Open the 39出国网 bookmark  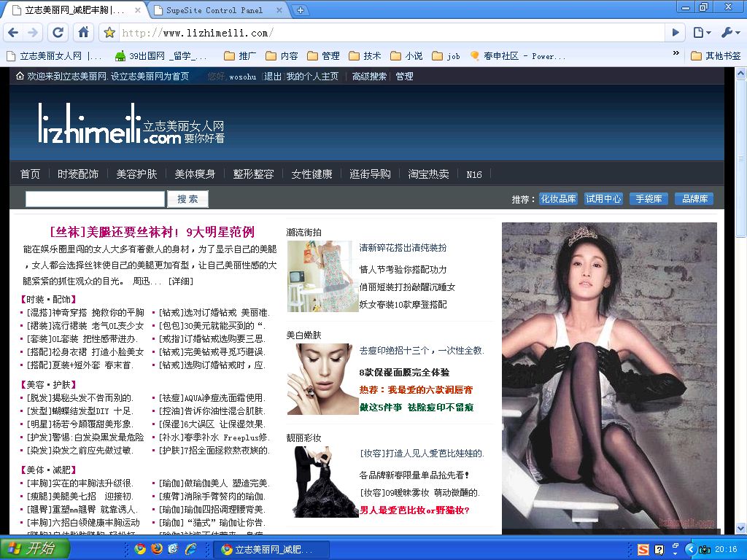161,56
